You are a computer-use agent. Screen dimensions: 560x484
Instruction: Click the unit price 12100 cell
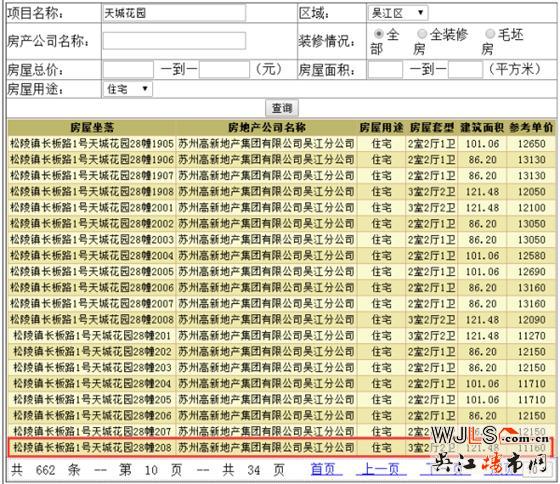(x=531, y=208)
